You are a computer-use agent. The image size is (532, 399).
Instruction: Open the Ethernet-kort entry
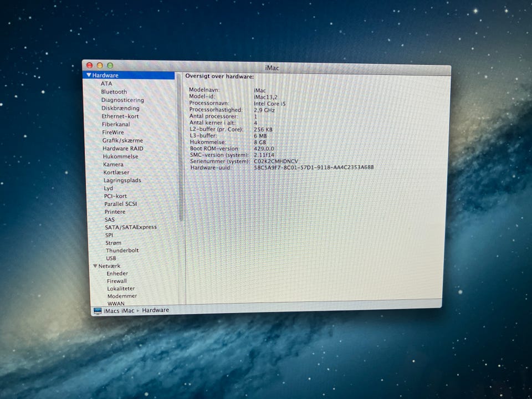(x=120, y=116)
